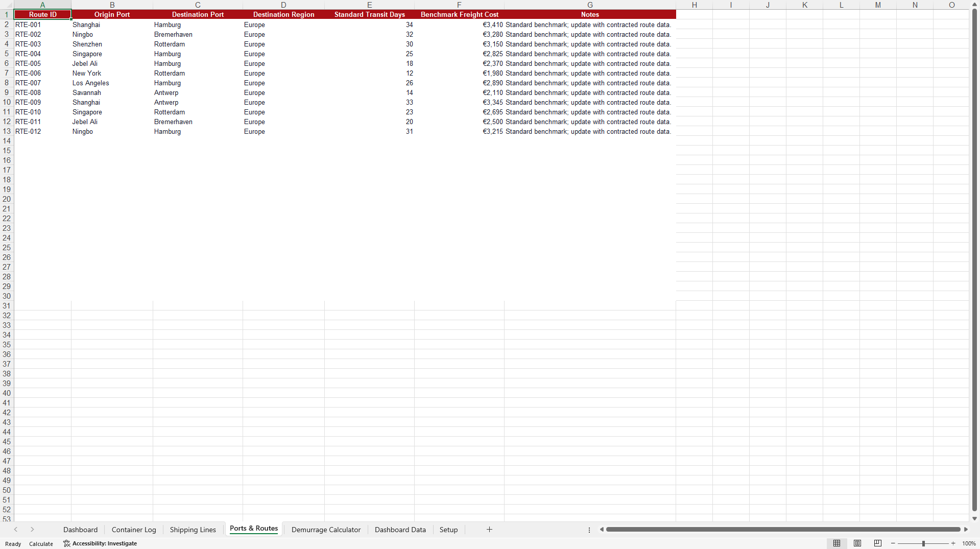The image size is (980, 549).
Task: Switch to Page Layout view icon
Action: pos(857,543)
